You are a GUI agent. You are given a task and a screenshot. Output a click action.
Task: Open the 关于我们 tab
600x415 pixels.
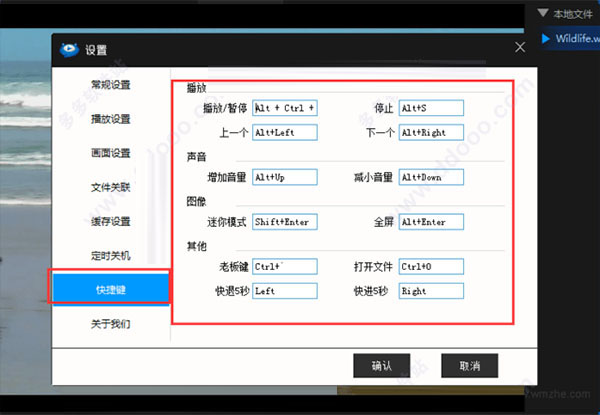pos(111,324)
